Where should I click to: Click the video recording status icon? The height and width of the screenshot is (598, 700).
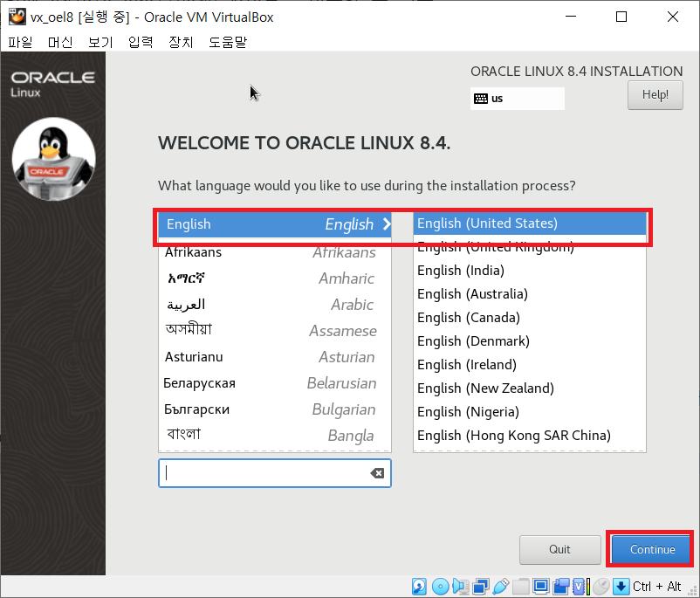pos(561,587)
